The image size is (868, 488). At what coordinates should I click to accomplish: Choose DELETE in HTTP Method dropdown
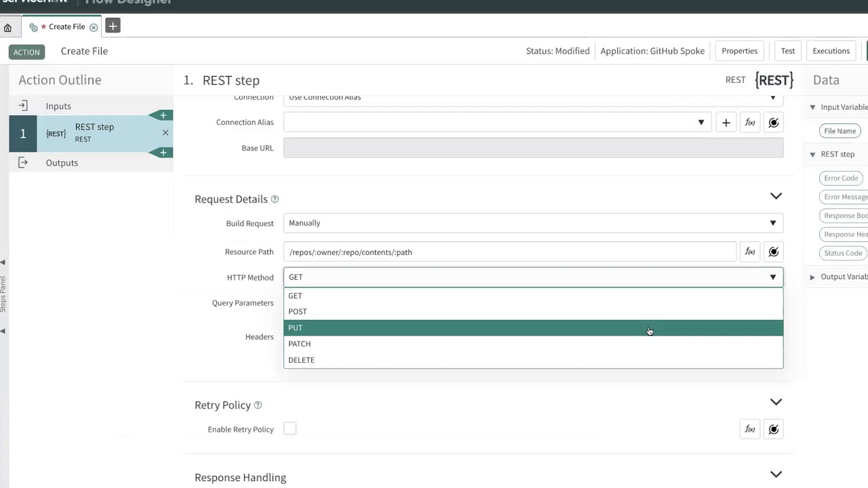point(301,360)
